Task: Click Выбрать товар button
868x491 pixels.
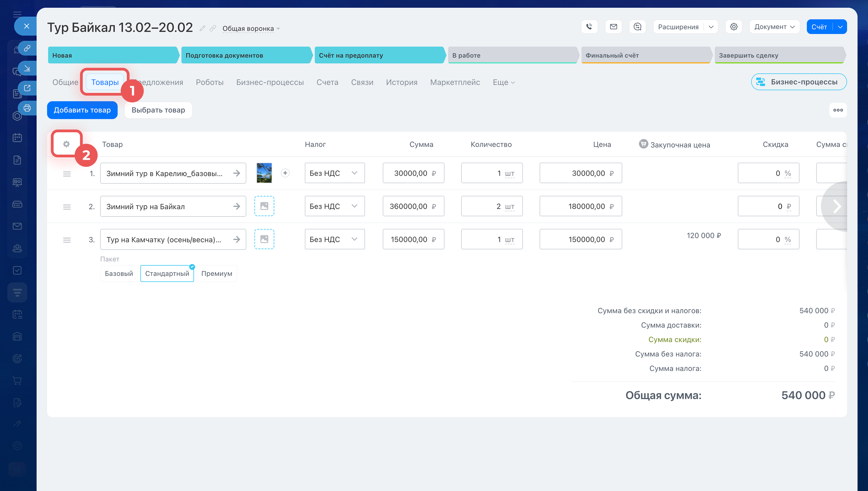Action: click(x=158, y=110)
